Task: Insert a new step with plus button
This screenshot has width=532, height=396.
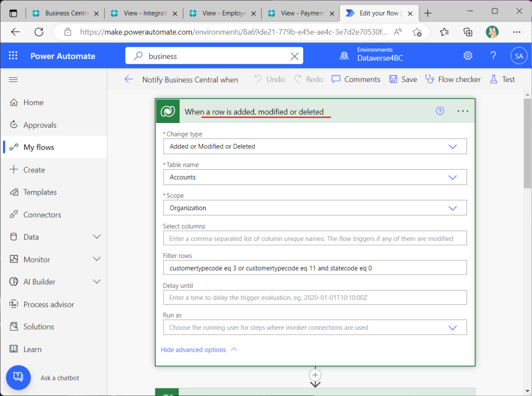Action: click(315, 375)
